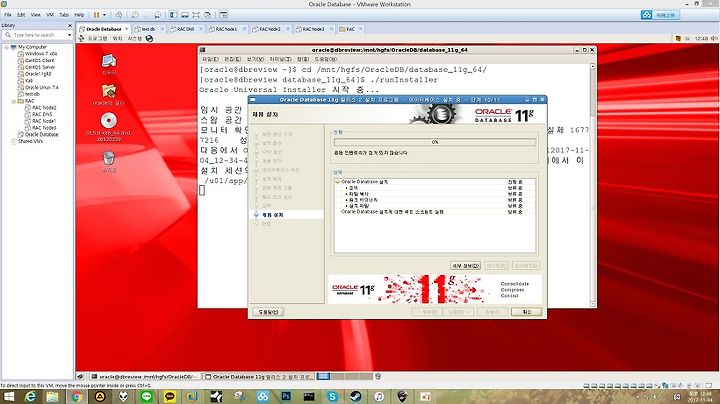Switch to the RAC folder tab
The height and width of the screenshot is (404, 720).
350,29
